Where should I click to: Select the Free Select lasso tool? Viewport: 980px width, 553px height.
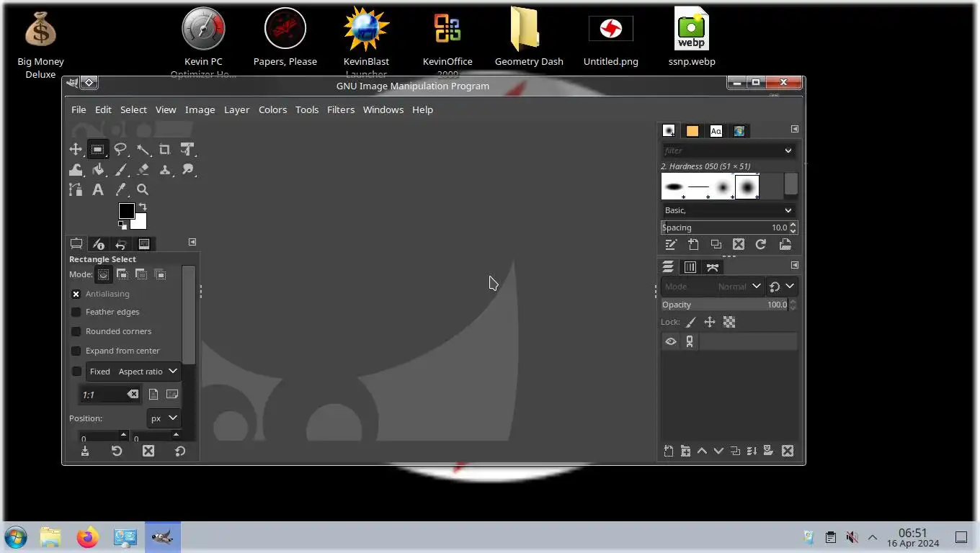[x=120, y=150]
